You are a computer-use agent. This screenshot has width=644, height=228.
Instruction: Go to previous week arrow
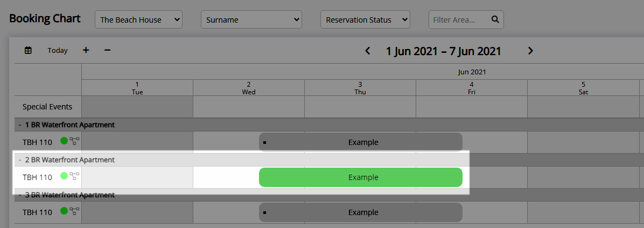pos(368,51)
